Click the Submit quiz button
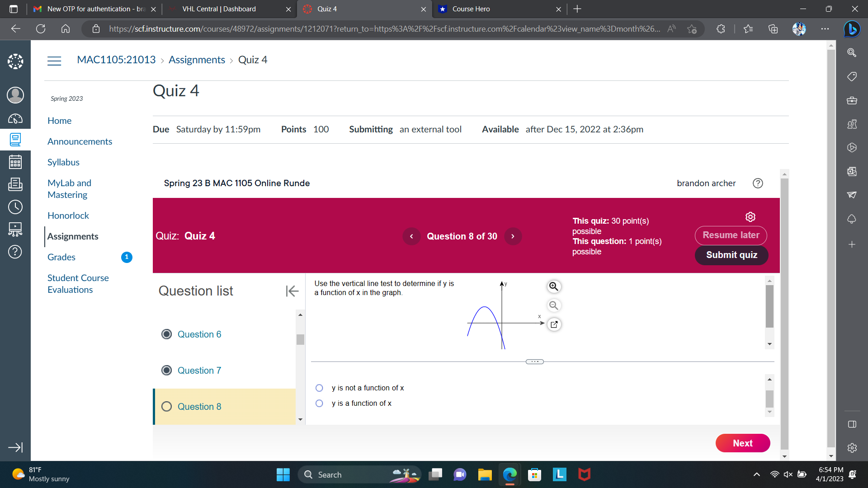Screen dimensions: 868x488 coord(731,255)
